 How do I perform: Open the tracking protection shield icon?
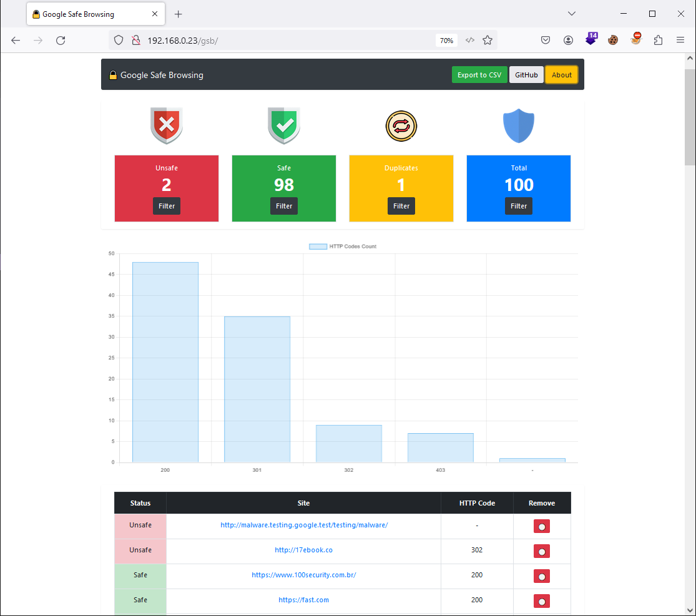119,41
